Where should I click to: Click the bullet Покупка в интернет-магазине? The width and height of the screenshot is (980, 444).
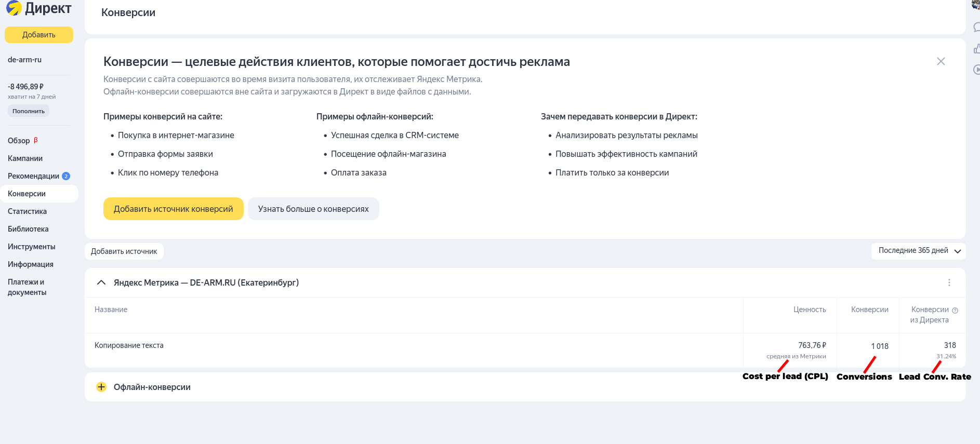(176, 136)
